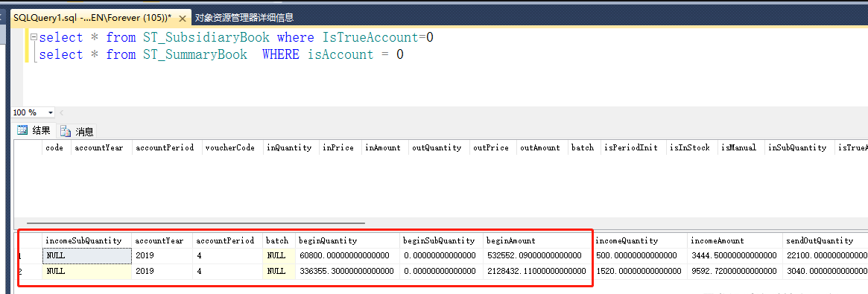This screenshot has width=868, height=294.
Task: Click the 1520.00000000000000 incomeQuantity cell
Action: click(x=640, y=272)
